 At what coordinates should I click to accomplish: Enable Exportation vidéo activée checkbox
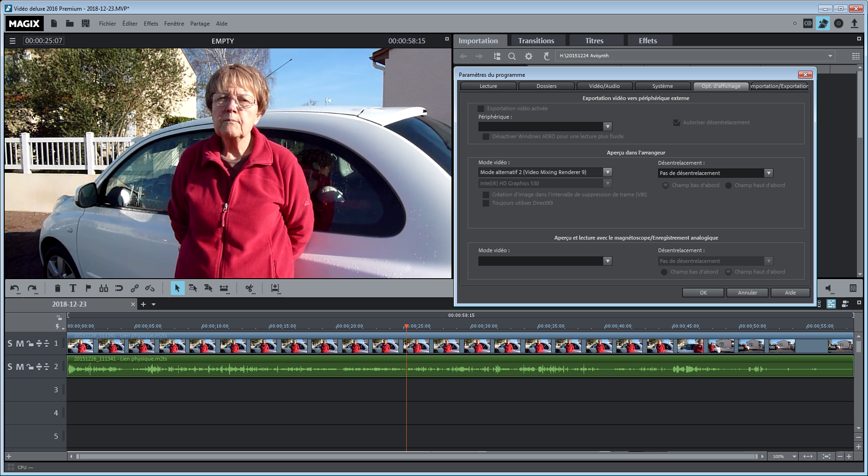pyautogui.click(x=481, y=108)
